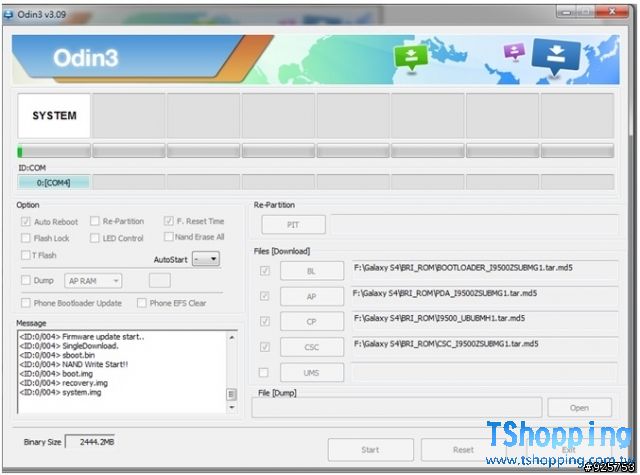This screenshot has height=475, width=640.
Task: Enable the T Flash checkbox
Action: [26, 255]
